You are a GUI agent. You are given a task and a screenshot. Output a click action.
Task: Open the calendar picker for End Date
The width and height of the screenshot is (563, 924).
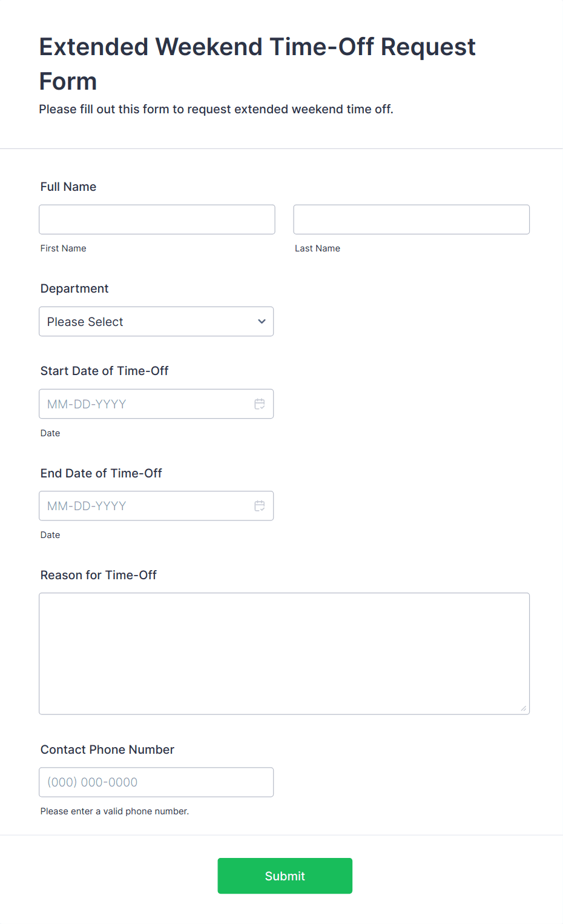pyautogui.click(x=260, y=505)
